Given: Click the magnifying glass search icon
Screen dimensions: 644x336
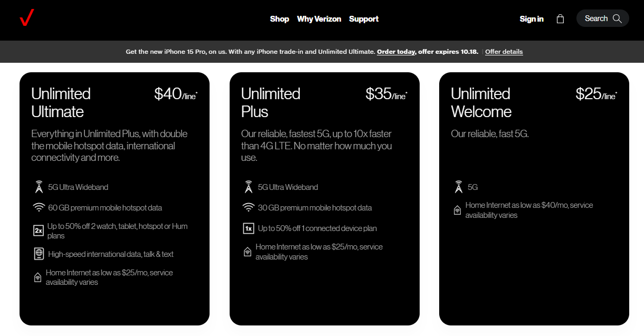Looking at the screenshot, I should pos(617,18).
